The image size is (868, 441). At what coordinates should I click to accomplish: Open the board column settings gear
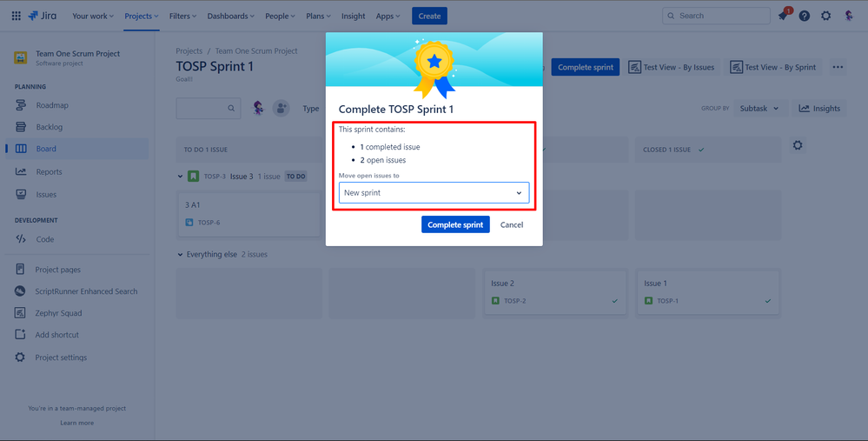coord(797,145)
